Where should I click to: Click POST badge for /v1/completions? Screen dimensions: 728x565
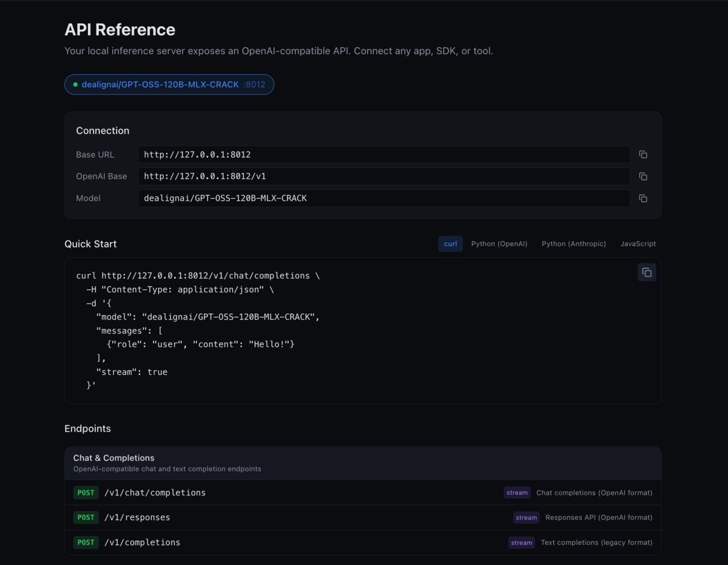pyautogui.click(x=86, y=543)
